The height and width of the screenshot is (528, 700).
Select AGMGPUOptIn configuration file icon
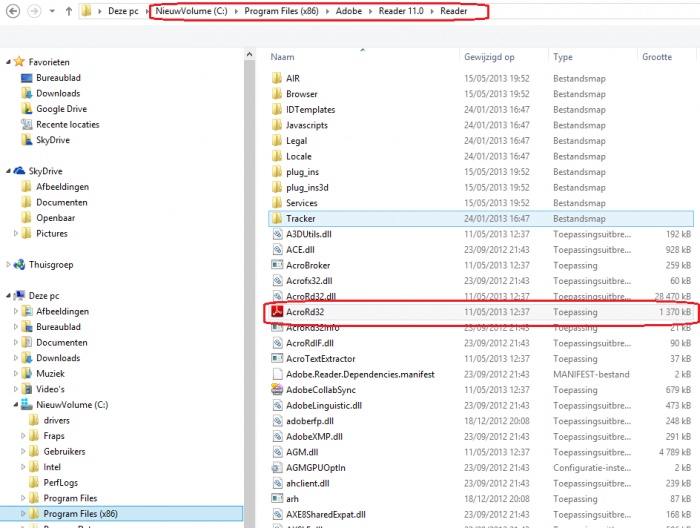(277, 467)
